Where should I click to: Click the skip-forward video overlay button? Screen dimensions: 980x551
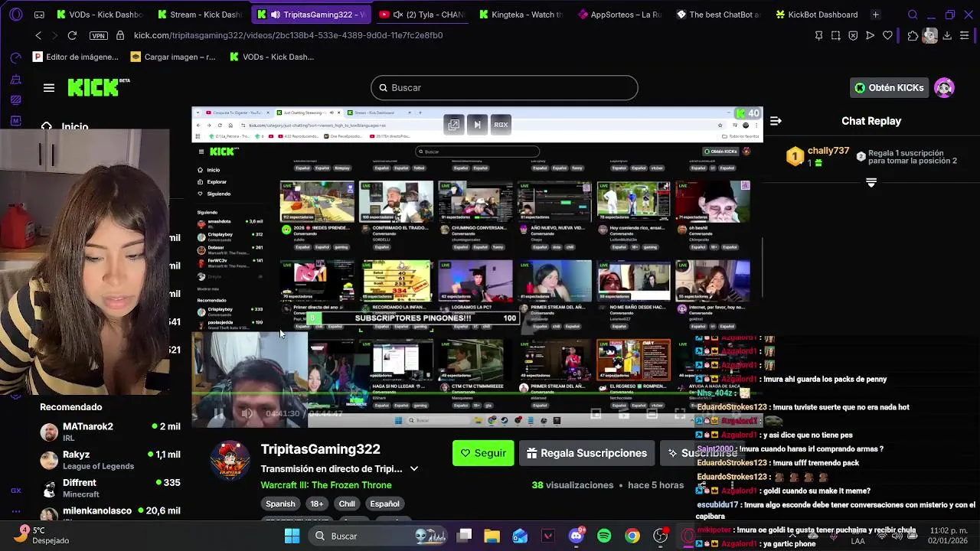pyautogui.click(x=477, y=125)
